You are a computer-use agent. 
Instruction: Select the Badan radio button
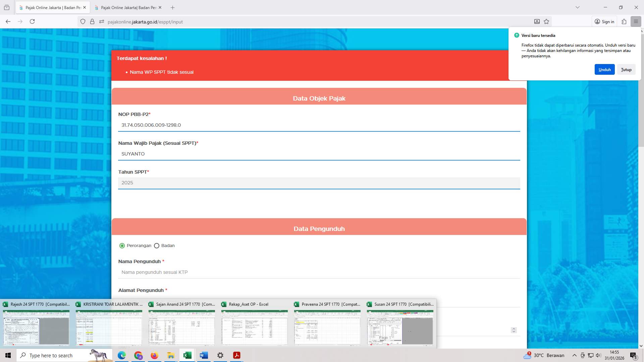click(x=157, y=245)
